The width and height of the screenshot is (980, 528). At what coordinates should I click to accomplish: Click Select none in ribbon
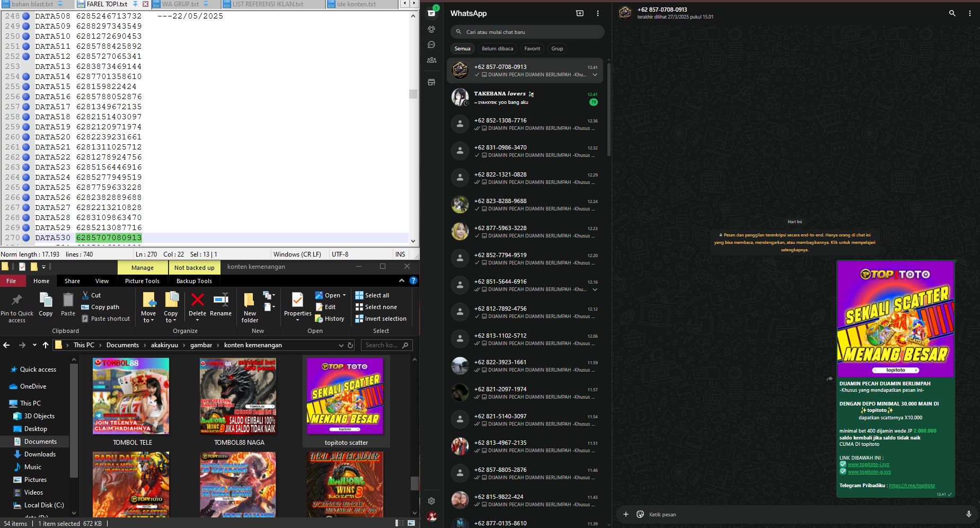(x=376, y=307)
